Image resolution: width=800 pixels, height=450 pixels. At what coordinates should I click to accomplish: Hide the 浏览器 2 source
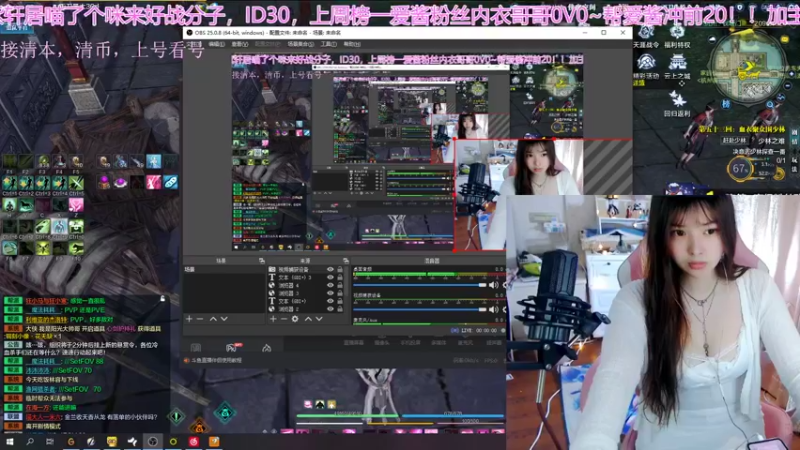[330, 309]
